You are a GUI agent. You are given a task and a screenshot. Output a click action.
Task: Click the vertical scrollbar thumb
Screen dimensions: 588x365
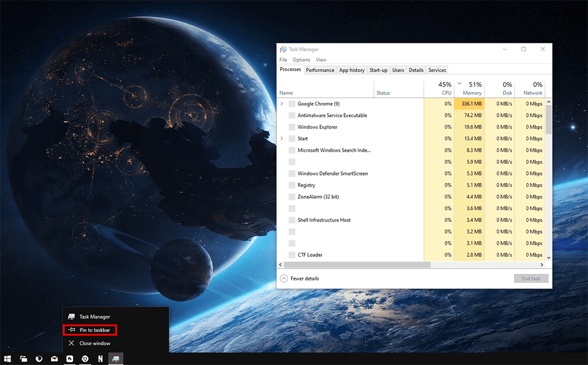click(549, 119)
